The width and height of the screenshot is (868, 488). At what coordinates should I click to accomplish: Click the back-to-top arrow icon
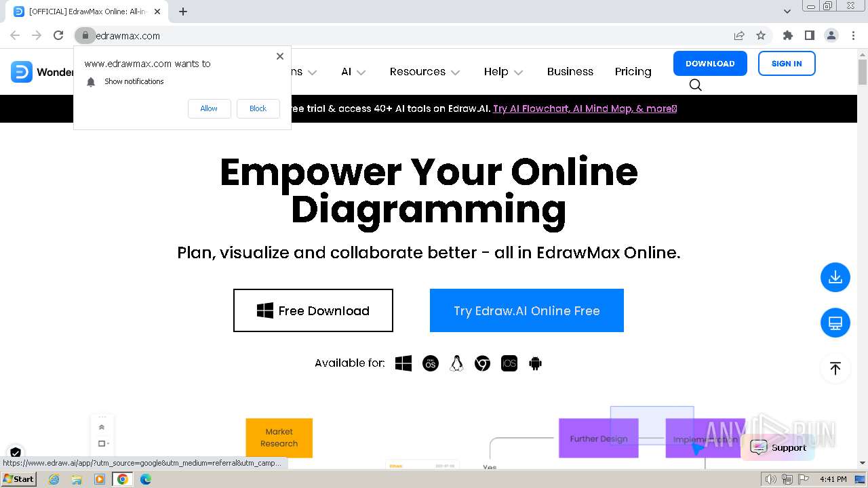(x=835, y=368)
